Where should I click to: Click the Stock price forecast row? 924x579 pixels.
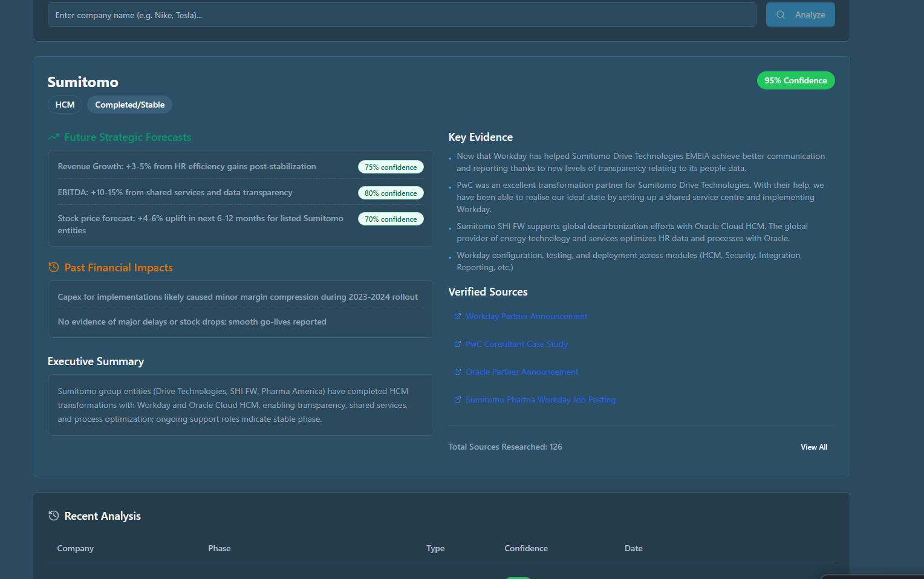click(241, 224)
